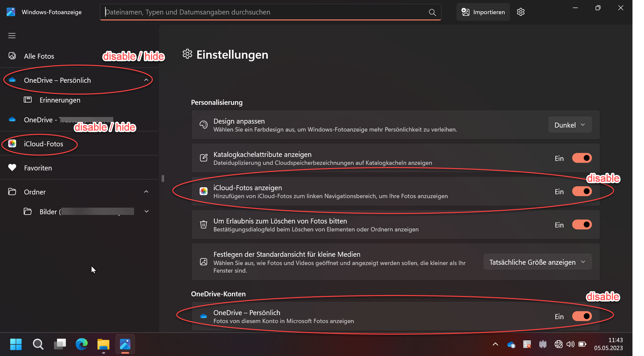This screenshot has width=644, height=356.
Task: Open the hamburger navigation menu
Action: pyautogui.click(x=12, y=36)
